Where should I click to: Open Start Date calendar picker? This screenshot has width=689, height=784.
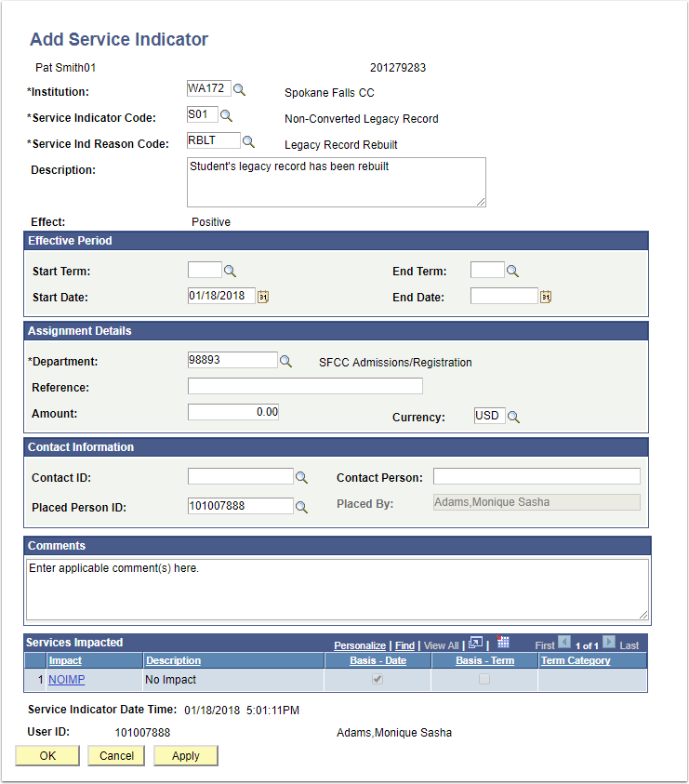pyautogui.click(x=263, y=297)
